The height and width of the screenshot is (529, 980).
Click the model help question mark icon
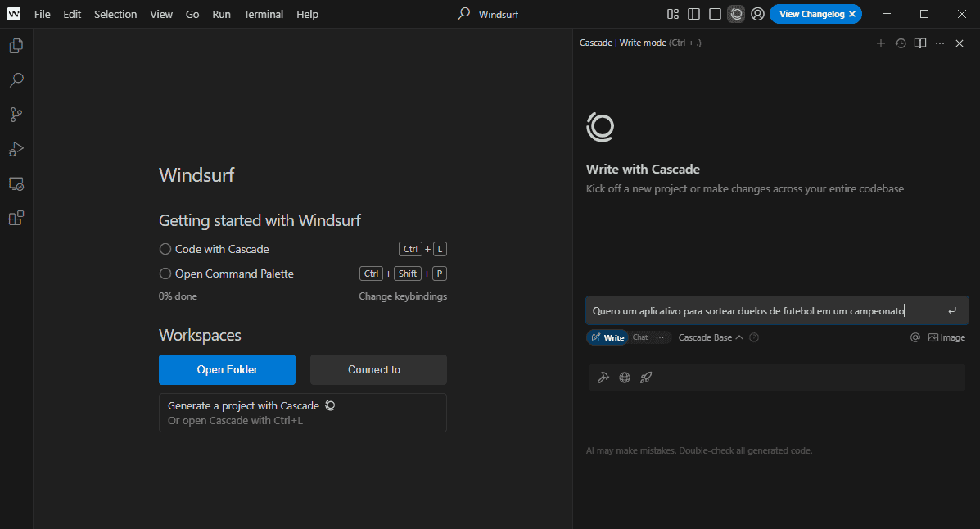pyautogui.click(x=754, y=337)
